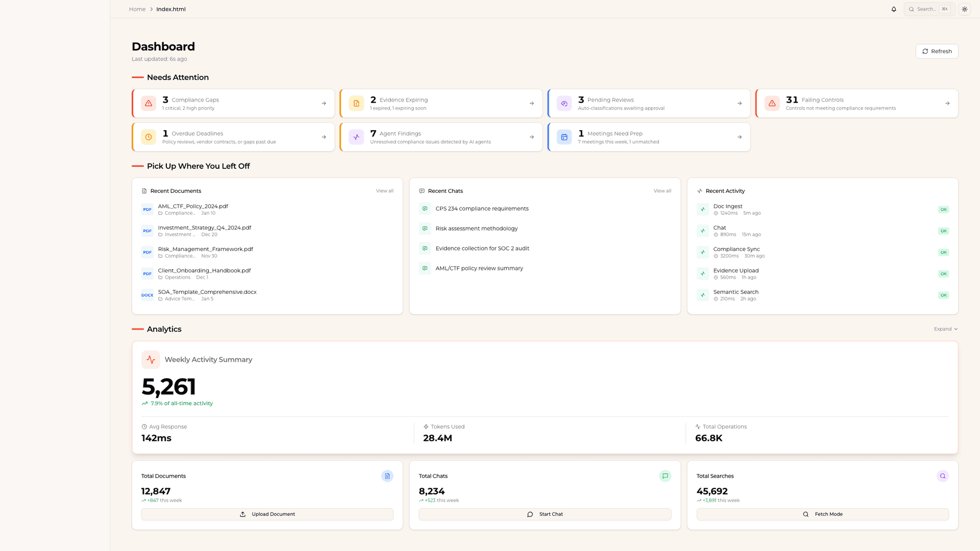Click the Total Operations value 66.8K
Image resolution: width=980 pixels, height=551 pixels.
click(708, 438)
